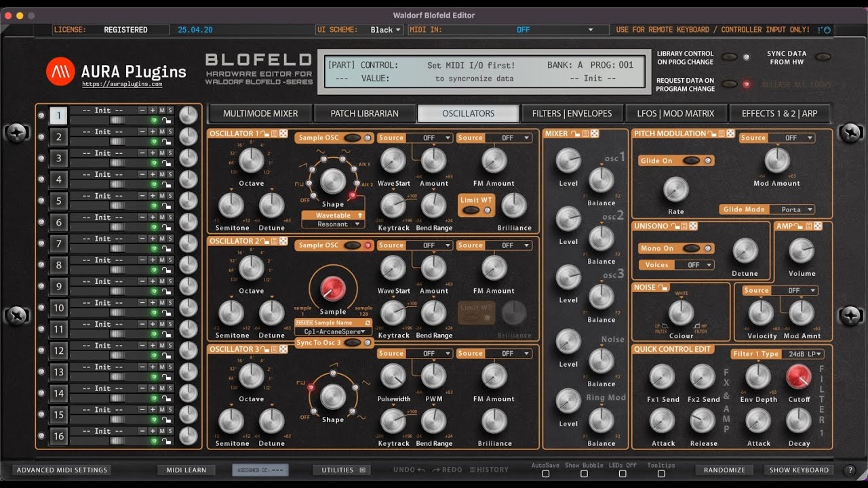
Task: Click the minus icon for part 7
Action: (x=142, y=239)
